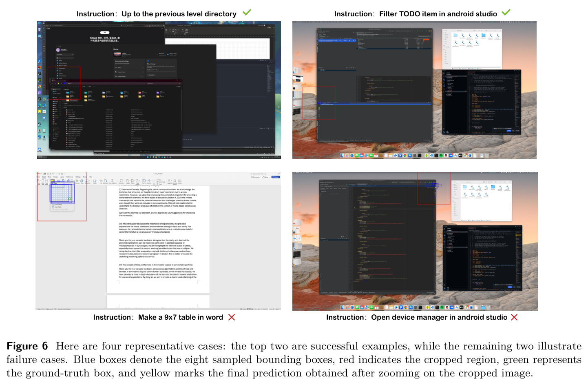Click the Windows Start button on the taskbar

[148, 157]
